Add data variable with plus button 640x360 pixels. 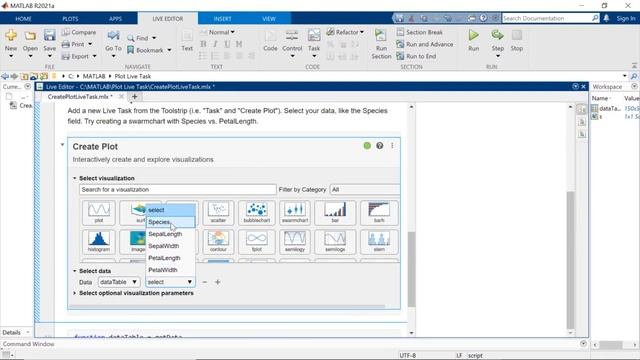(218, 282)
